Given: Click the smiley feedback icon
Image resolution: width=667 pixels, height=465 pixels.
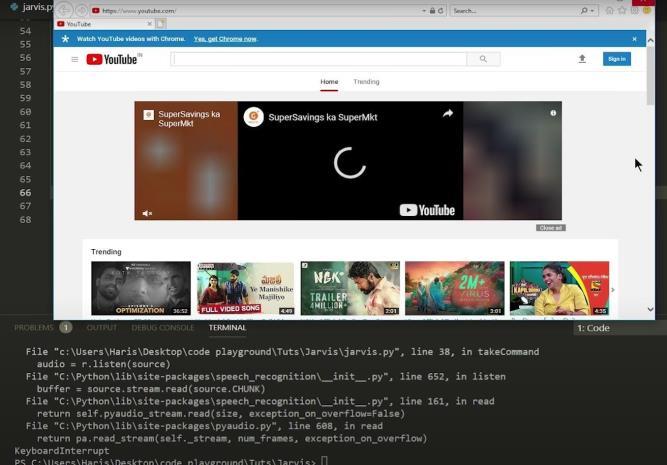Looking at the screenshot, I should [x=647, y=10].
